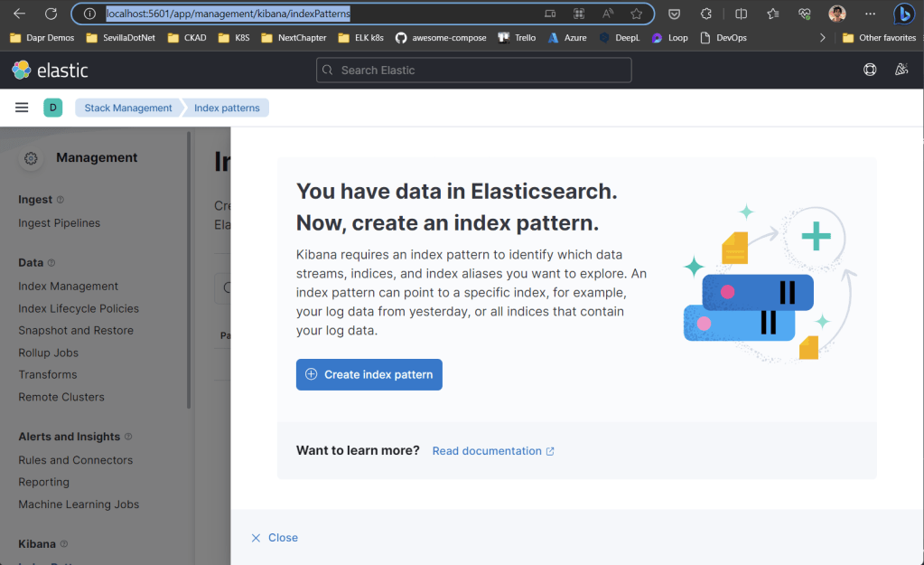Click the Search Elastic input field
Image resolution: width=924 pixels, height=565 pixels.
pyautogui.click(x=473, y=70)
